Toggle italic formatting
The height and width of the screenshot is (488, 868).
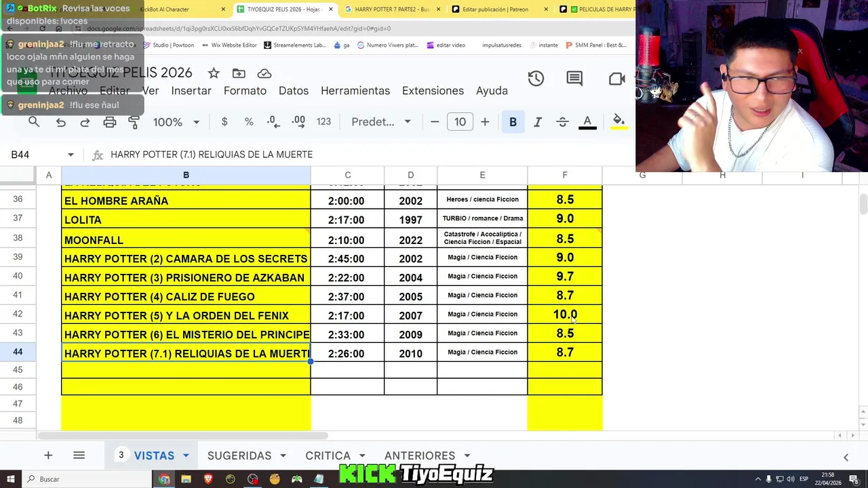pos(538,122)
